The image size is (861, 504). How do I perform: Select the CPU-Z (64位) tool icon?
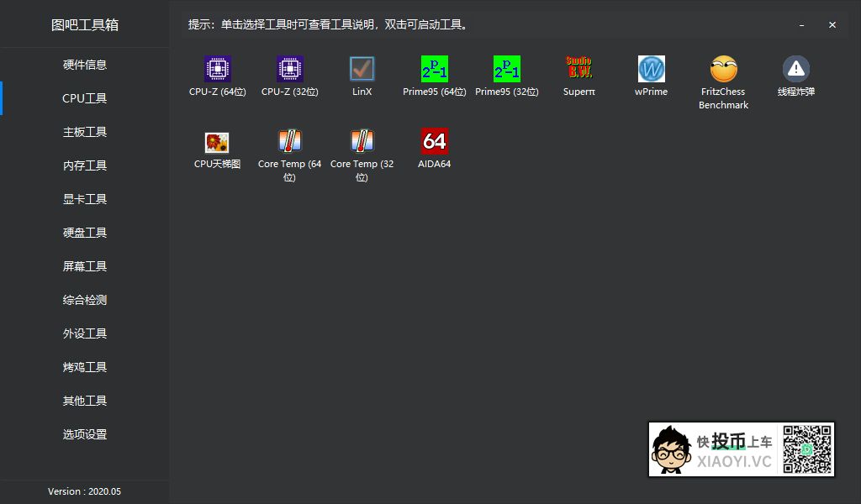point(218,69)
